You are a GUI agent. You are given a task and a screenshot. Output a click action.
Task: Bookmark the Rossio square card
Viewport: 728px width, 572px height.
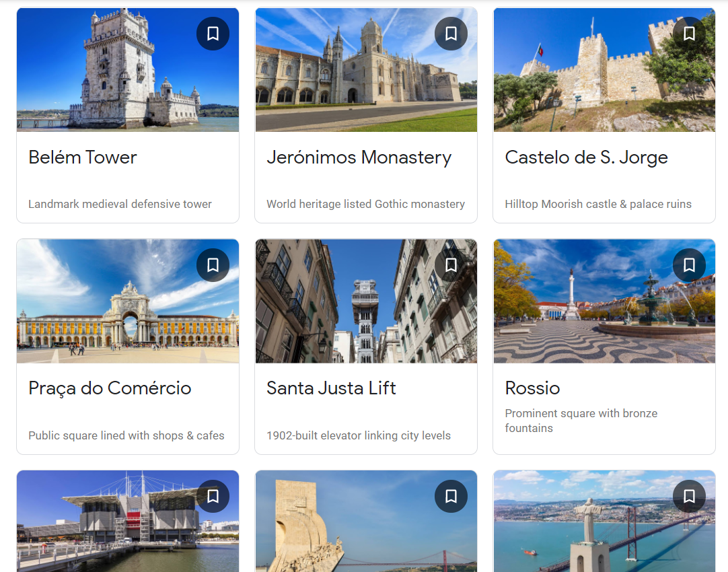tap(689, 265)
